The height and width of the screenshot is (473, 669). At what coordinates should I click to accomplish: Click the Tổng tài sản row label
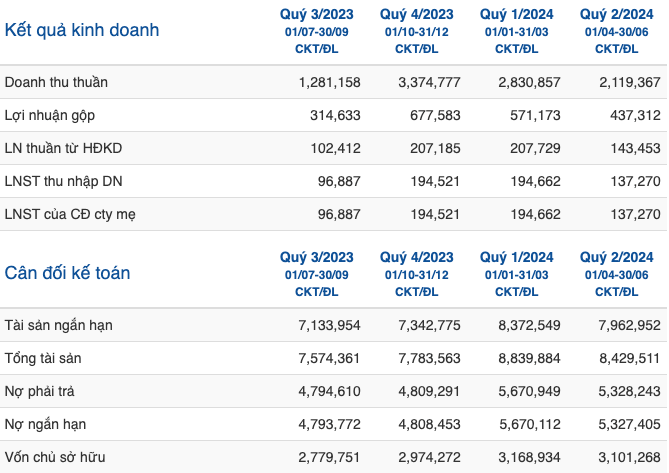43,358
